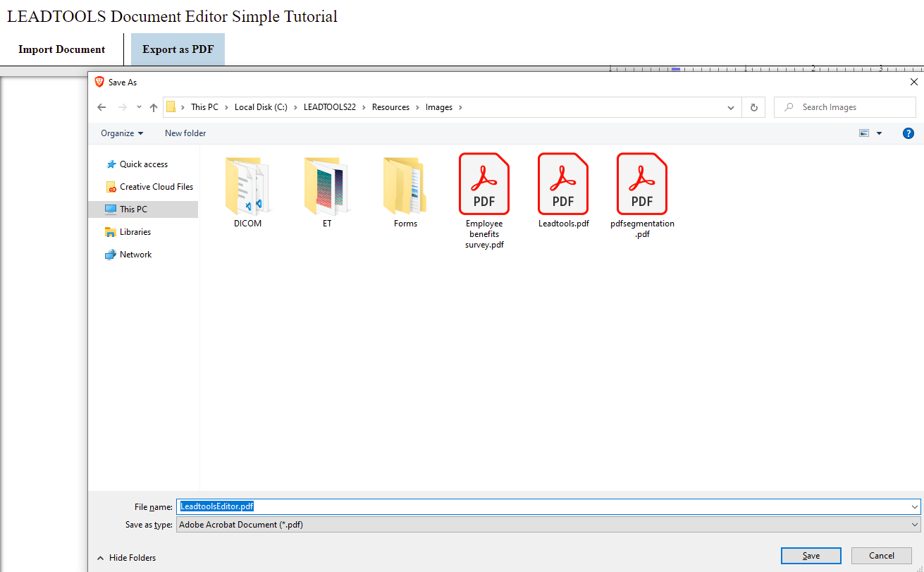Viewport: 924px width, 572px height.
Task: Select Employee benefits survey.pdf icon
Action: (484, 183)
